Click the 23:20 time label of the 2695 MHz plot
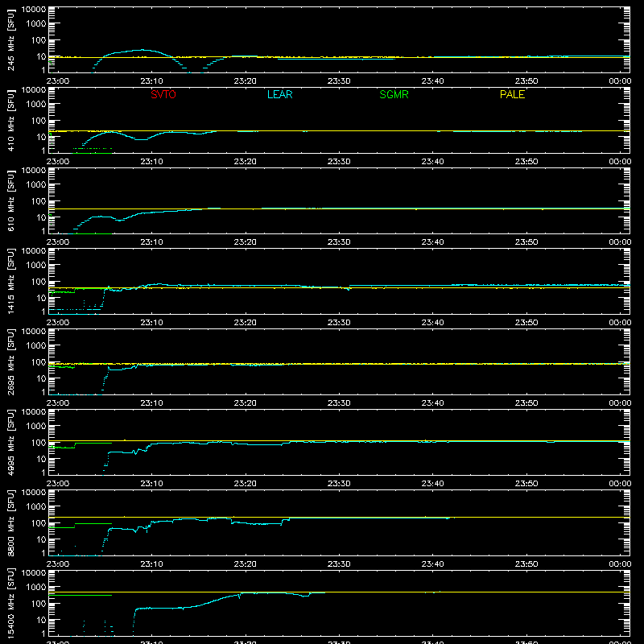644x644 pixels. (246, 403)
